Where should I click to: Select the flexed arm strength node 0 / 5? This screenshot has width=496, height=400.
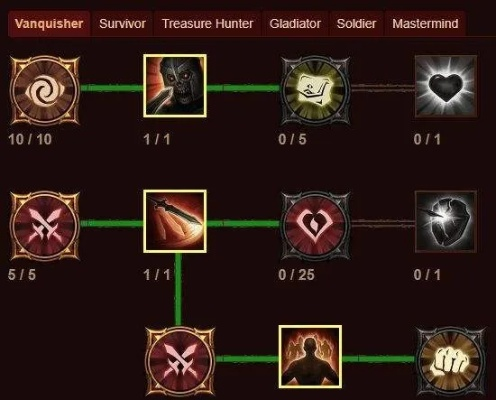tap(315, 91)
